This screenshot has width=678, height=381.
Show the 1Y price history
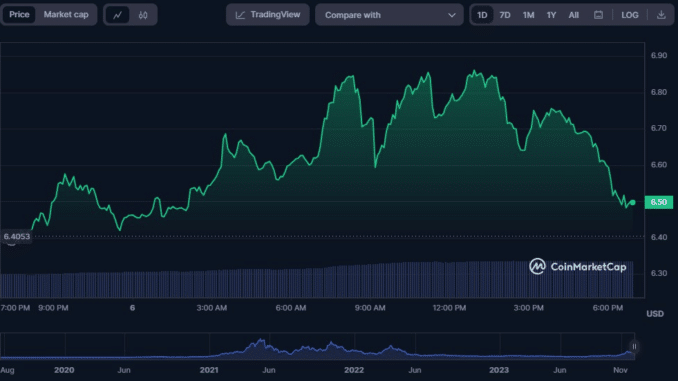click(551, 15)
